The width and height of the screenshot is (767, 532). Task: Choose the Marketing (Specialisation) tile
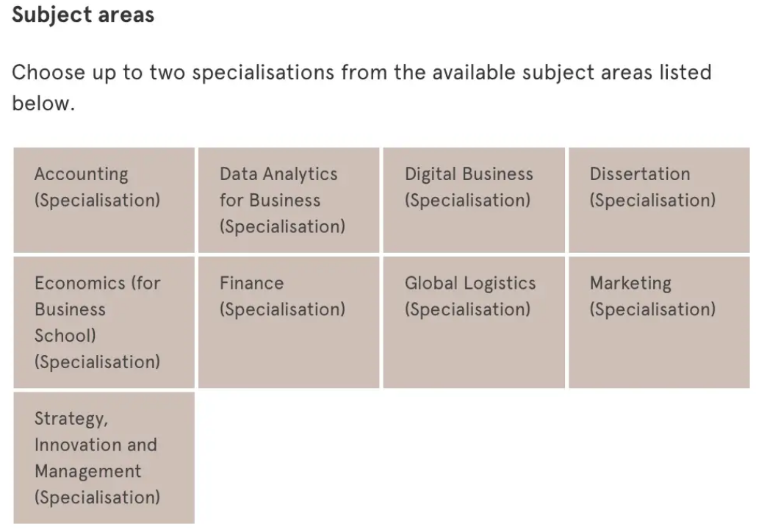(659, 323)
